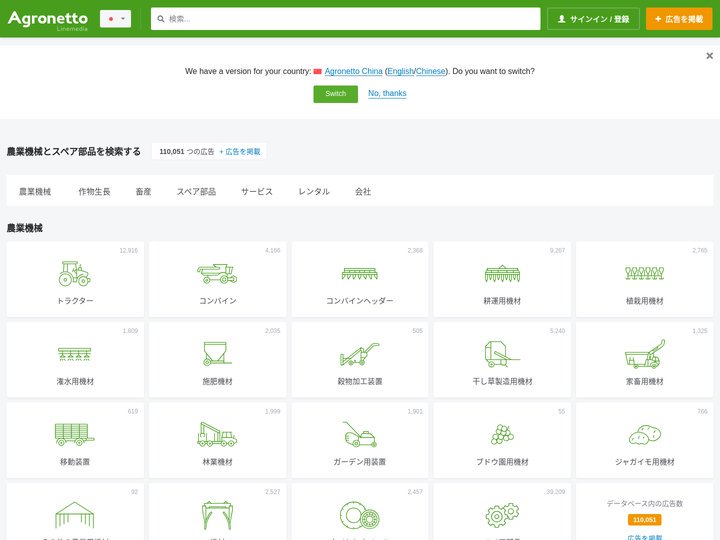Open the Agronetto China link

pos(353,71)
